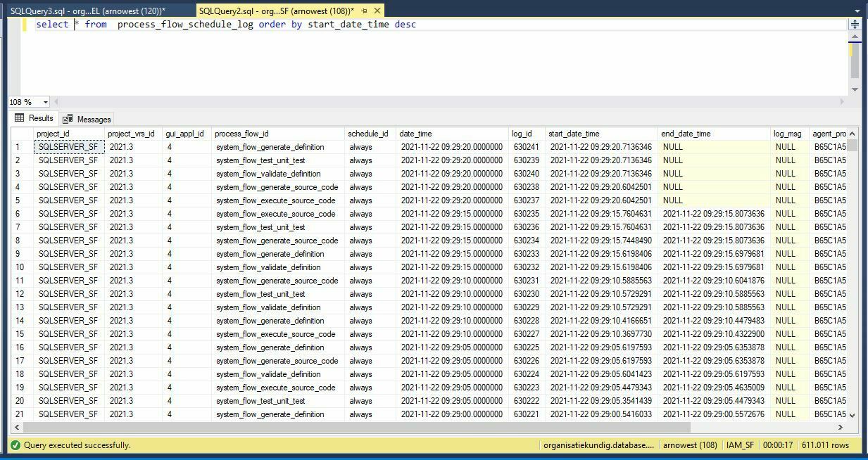Select the grid's top-left select-all corner

pyautogui.click(x=23, y=134)
